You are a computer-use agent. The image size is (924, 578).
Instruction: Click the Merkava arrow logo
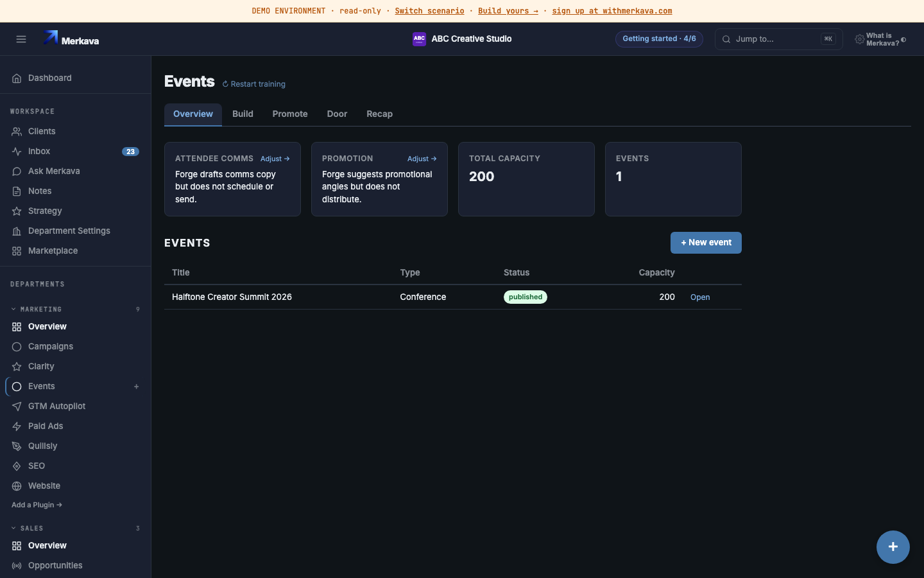51,38
